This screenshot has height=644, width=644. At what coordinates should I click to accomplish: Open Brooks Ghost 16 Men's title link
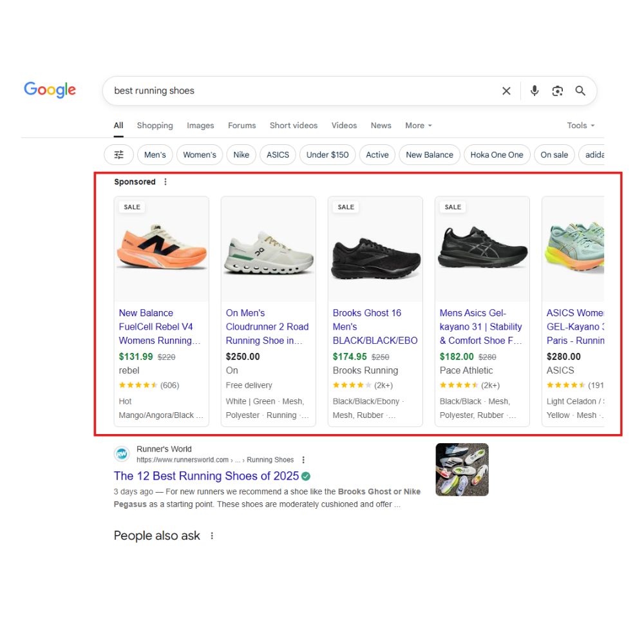(x=375, y=327)
